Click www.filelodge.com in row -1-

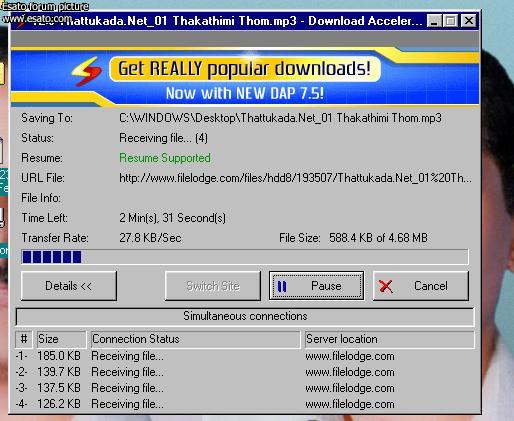[350, 356]
